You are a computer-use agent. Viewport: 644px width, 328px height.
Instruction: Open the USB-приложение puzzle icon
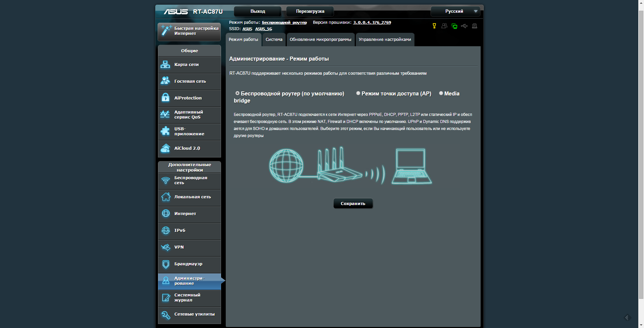tap(165, 131)
